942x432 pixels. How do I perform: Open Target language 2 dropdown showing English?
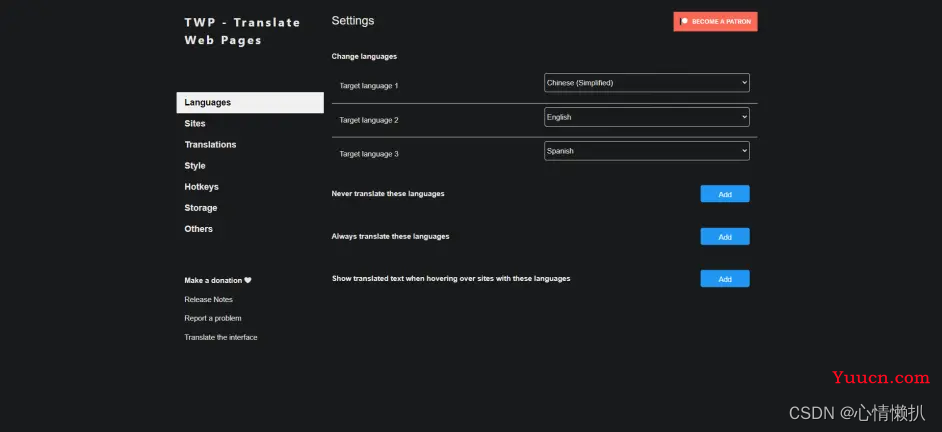click(x=646, y=117)
